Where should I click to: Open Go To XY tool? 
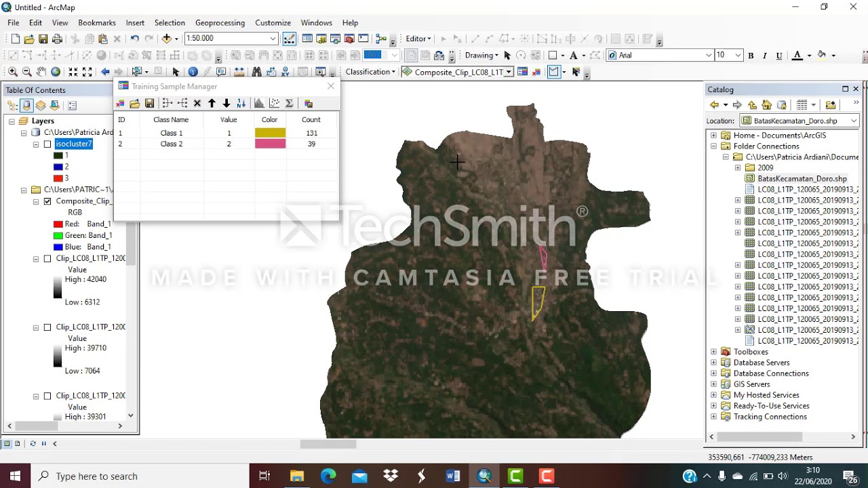pyautogui.click(x=285, y=72)
